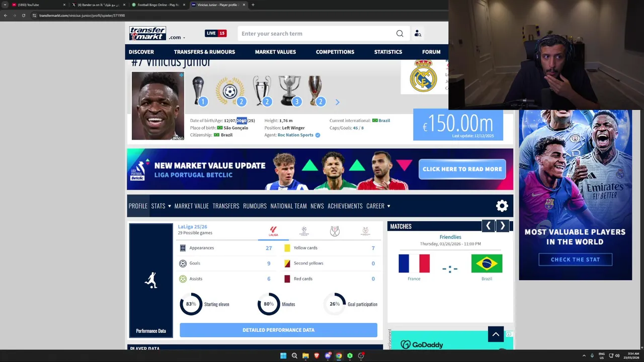644x362 pixels.
Task: Open the COMPETITIONS menu
Action: (x=335, y=52)
